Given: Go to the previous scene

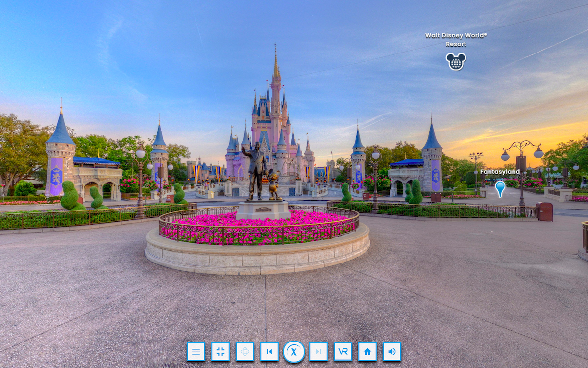Looking at the screenshot, I should click(269, 352).
